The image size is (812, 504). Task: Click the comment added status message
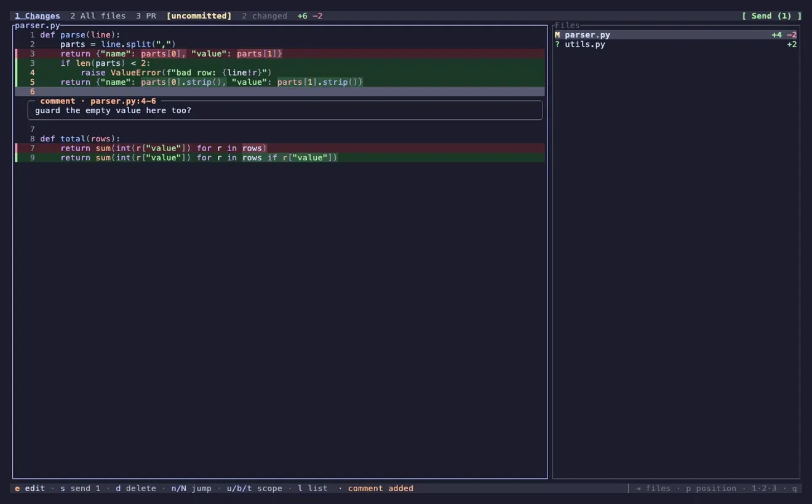coord(381,489)
